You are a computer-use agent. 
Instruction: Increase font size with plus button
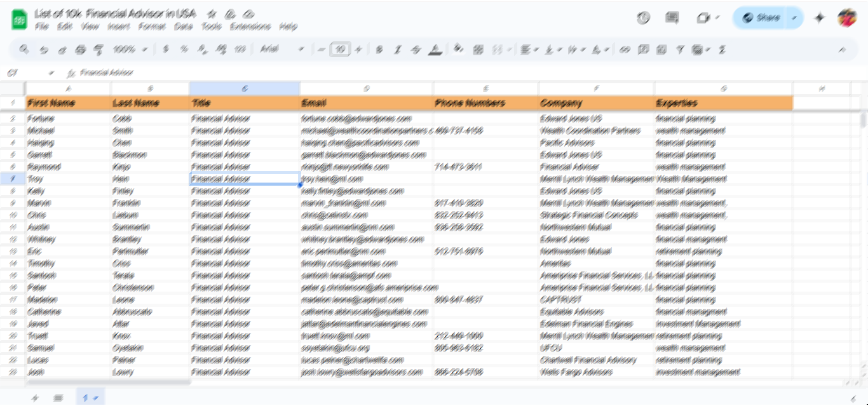pos(358,50)
